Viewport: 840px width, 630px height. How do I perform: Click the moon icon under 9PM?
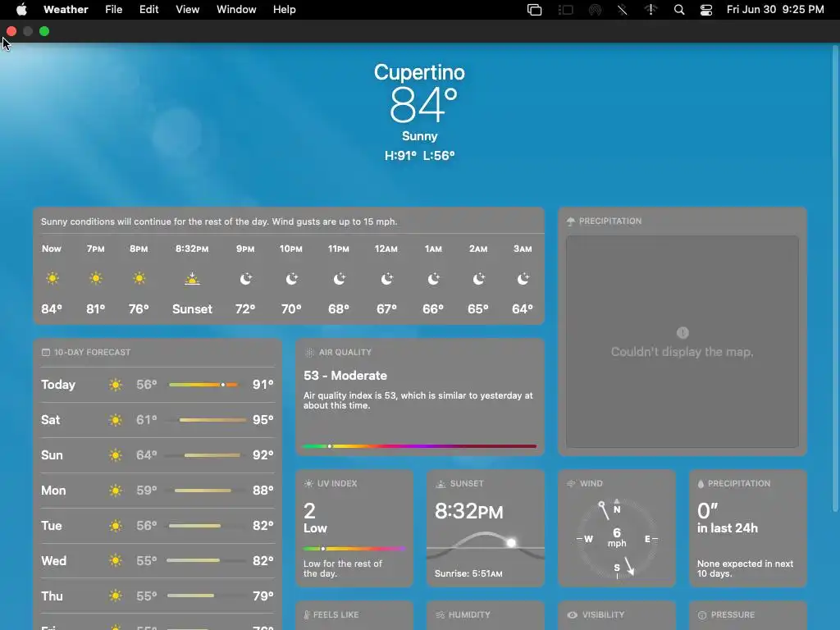[x=245, y=279]
